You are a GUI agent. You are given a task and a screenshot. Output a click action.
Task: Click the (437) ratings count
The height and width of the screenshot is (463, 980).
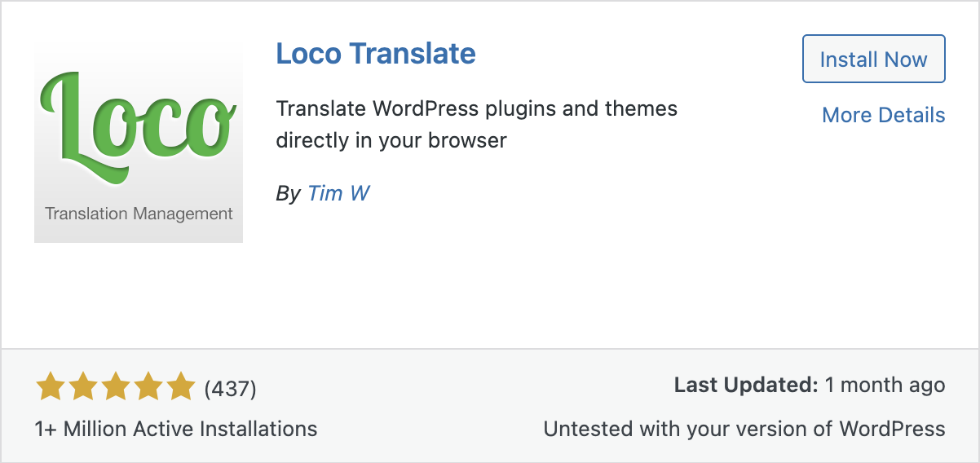[x=230, y=389]
